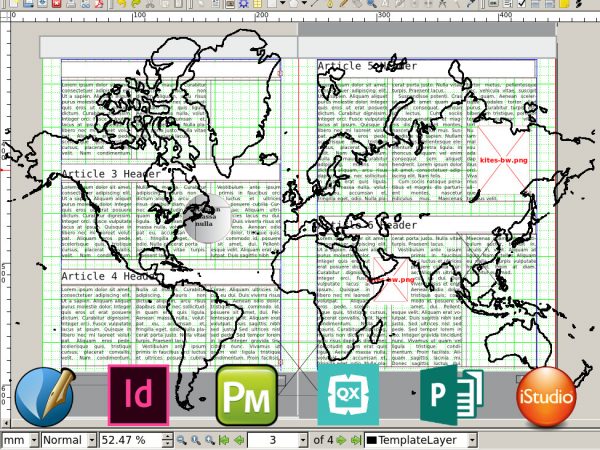Select the Insert Shape tool
Viewport: 600px width, 450px height.
[x=272, y=3]
